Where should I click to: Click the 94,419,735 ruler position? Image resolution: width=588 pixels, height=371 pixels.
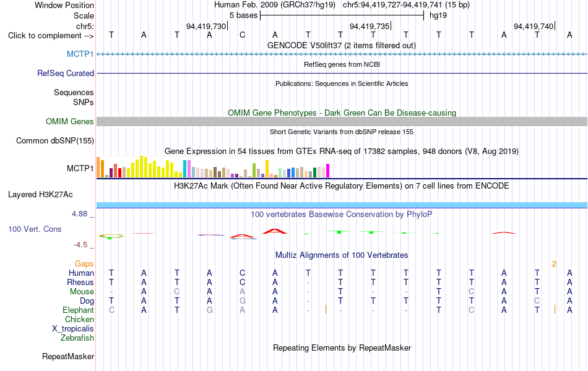pos(370,26)
